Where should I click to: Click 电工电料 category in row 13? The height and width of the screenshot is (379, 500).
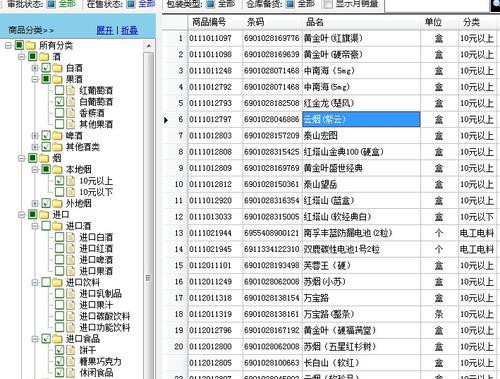(477, 233)
